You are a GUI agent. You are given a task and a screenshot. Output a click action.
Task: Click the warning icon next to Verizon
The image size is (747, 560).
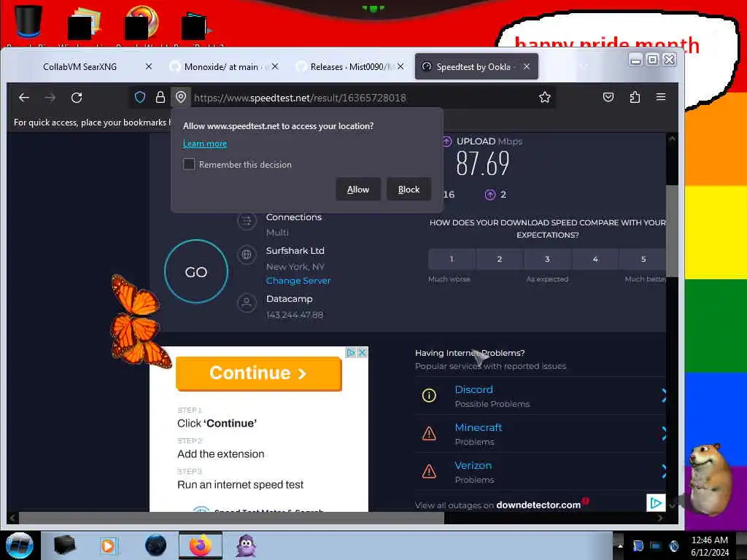point(429,472)
